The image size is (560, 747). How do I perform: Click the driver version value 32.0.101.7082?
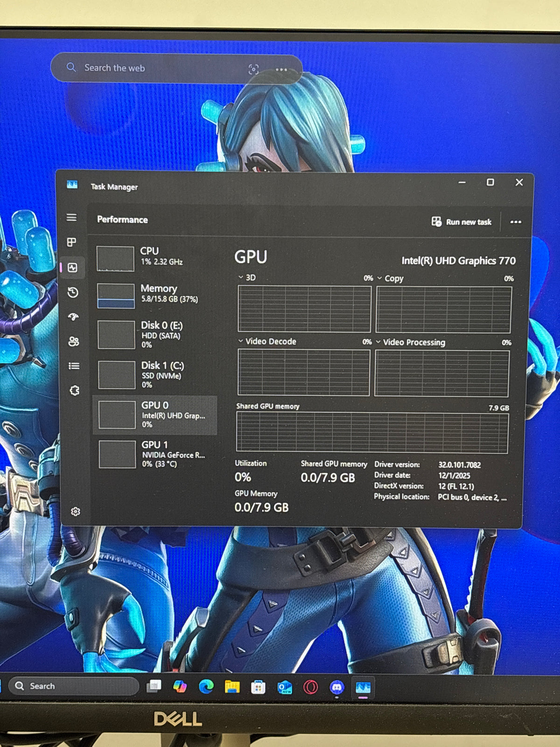click(x=459, y=465)
